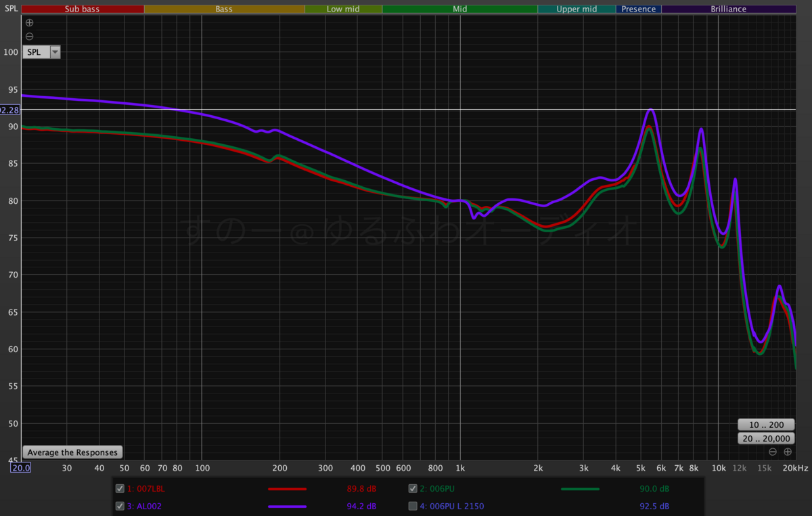Click the 1: 007LBL legend name
Screen dimensions: 812x516
pos(145,488)
